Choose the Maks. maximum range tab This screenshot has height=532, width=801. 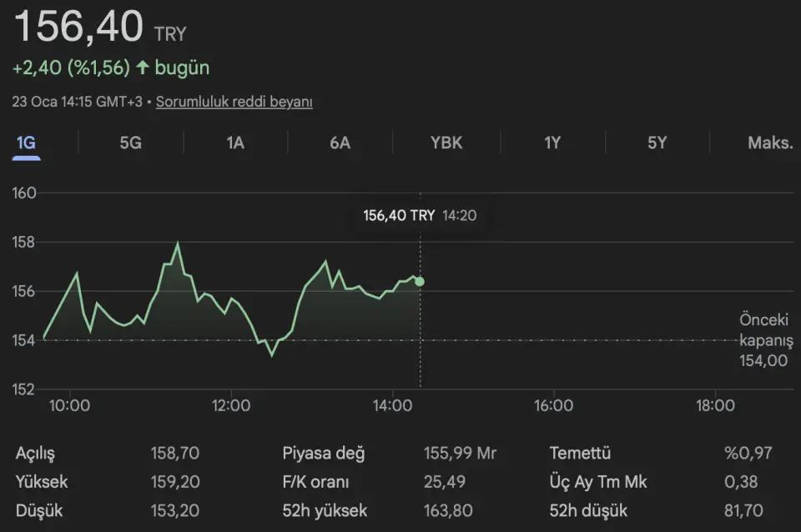pos(769,143)
